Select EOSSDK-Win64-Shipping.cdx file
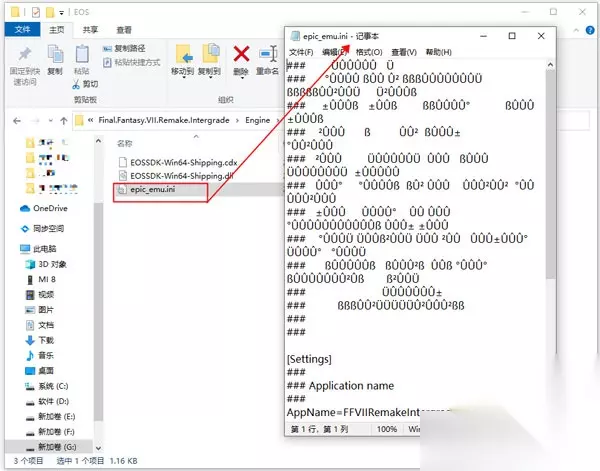The image size is (600, 471). click(178, 162)
